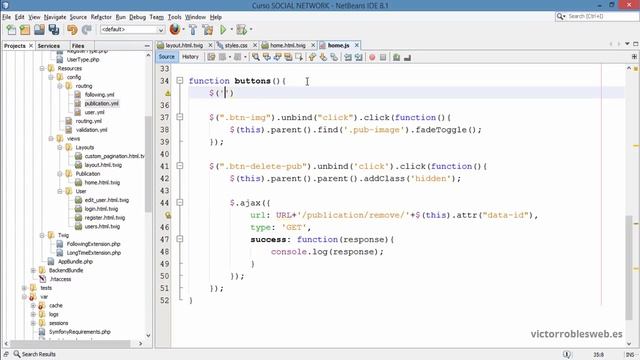The width and height of the screenshot is (640, 360).
Task: Select publication.yml in the project tree
Action: (x=101, y=104)
